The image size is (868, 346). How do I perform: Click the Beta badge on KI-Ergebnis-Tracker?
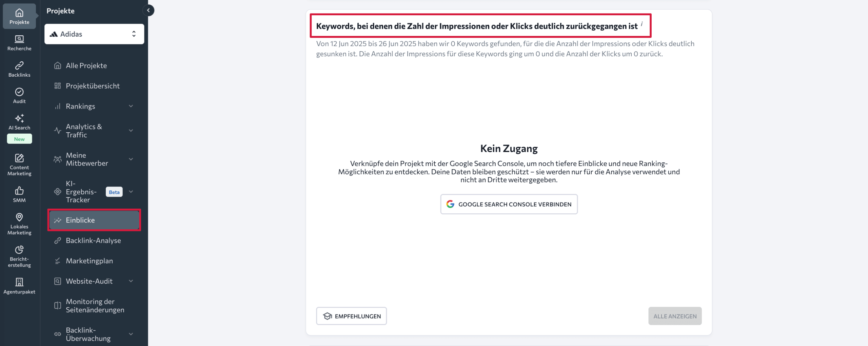114,192
